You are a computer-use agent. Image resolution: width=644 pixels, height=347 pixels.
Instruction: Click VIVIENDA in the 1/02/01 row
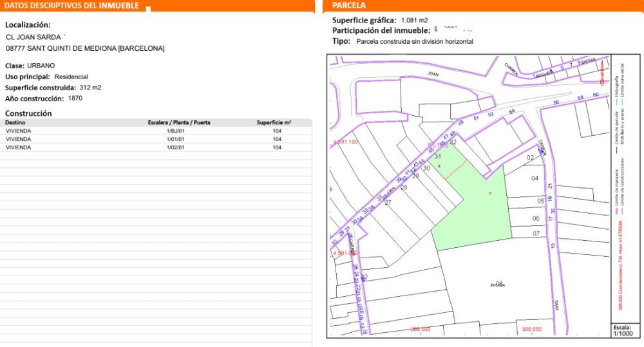[x=19, y=147]
